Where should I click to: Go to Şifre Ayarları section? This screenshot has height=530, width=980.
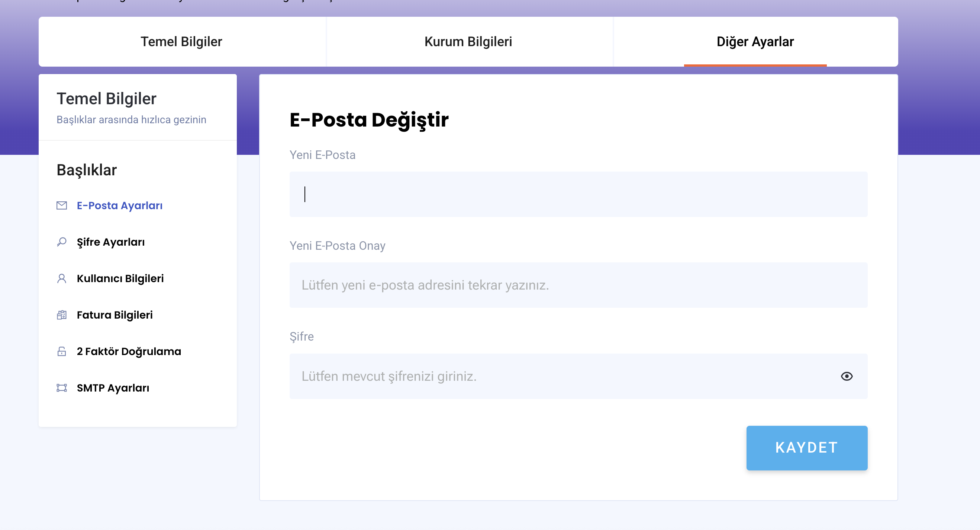coord(111,242)
